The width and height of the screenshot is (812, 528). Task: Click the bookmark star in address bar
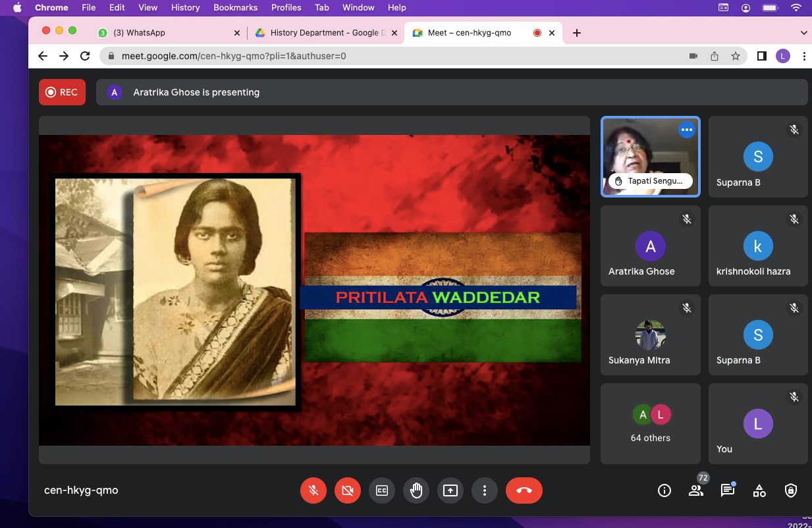[x=736, y=56]
